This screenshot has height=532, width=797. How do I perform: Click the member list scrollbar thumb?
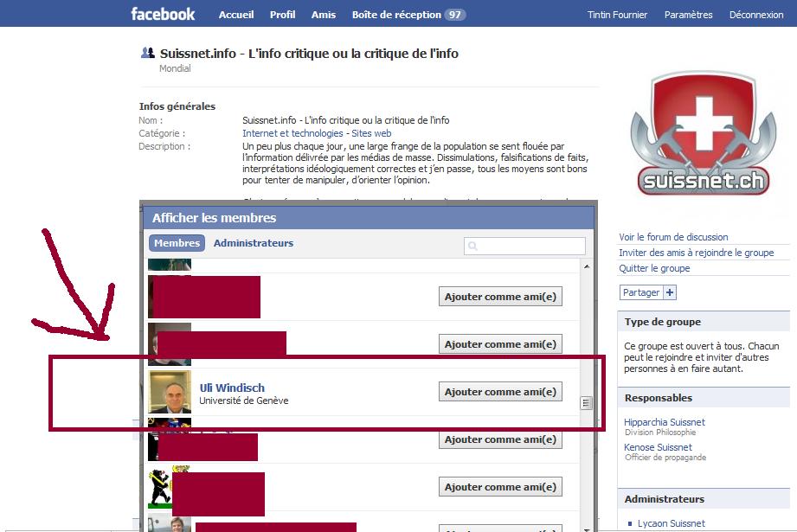586,403
